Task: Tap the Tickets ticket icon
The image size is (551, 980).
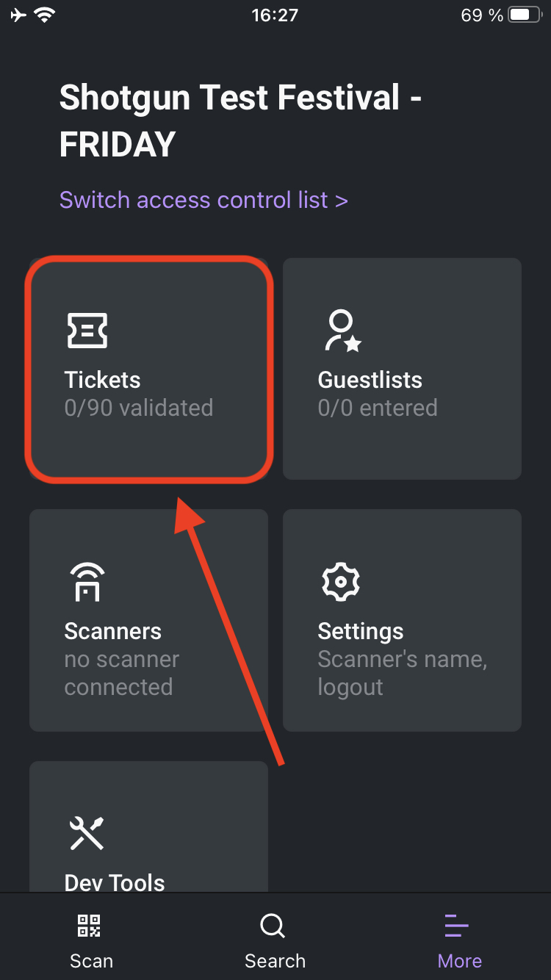Action: 87,331
